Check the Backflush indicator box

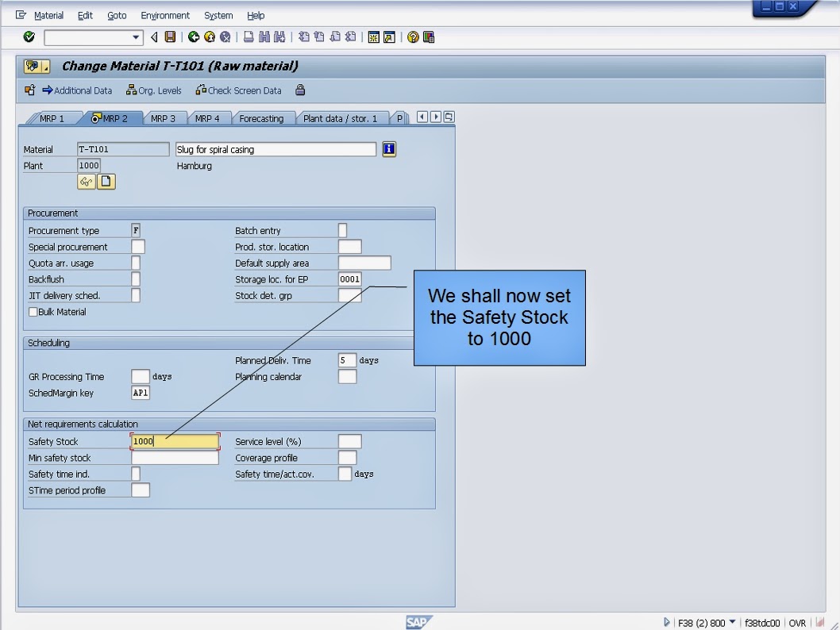click(x=137, y=279)
